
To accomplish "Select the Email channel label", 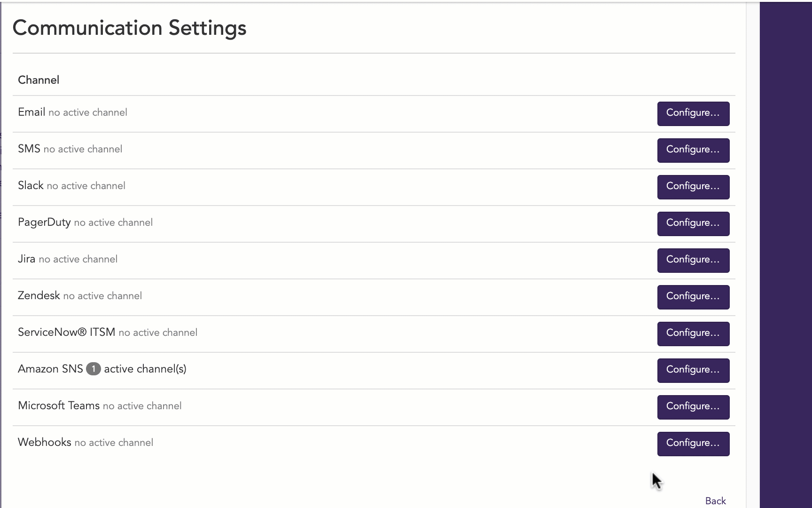I will [31, 112].
